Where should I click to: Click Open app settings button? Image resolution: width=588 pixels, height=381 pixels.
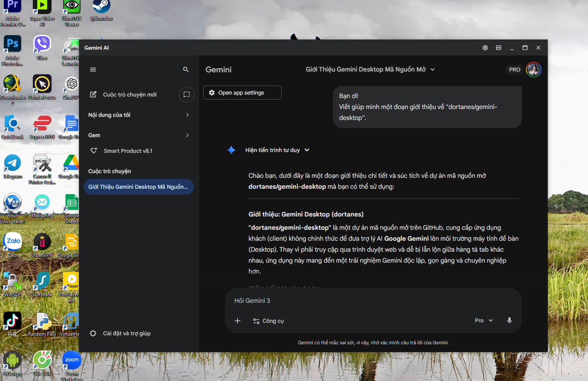point(242,93)
